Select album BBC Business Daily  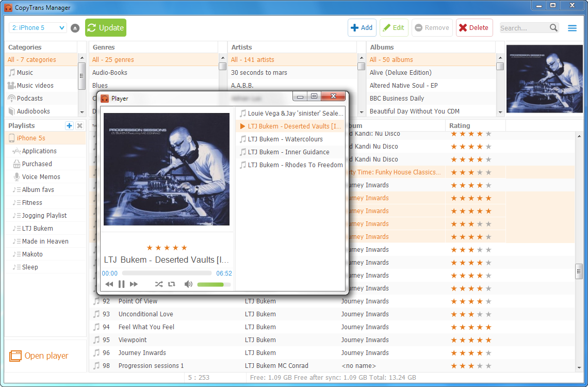click(x=431, y=98)
